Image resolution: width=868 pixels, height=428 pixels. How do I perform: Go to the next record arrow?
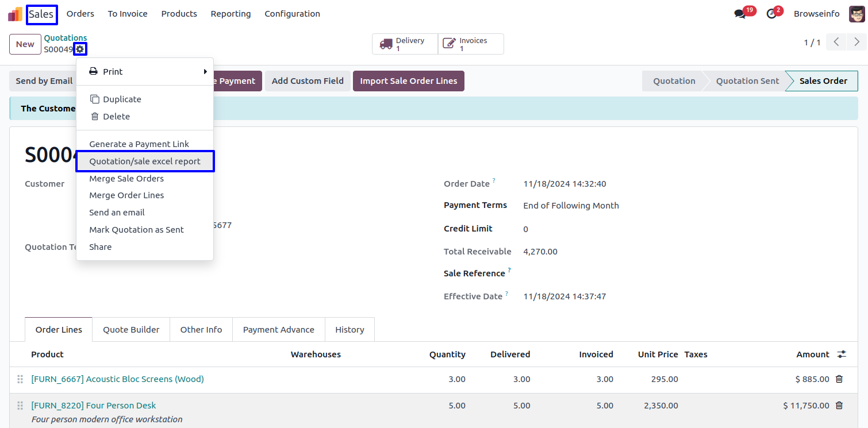point(857,42)
